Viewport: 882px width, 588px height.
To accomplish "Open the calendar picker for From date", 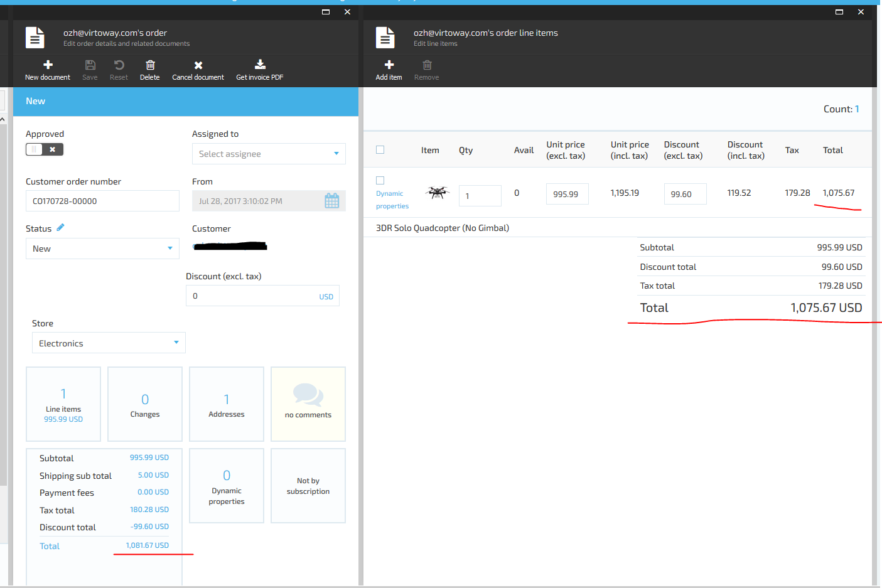I will 331,201.
